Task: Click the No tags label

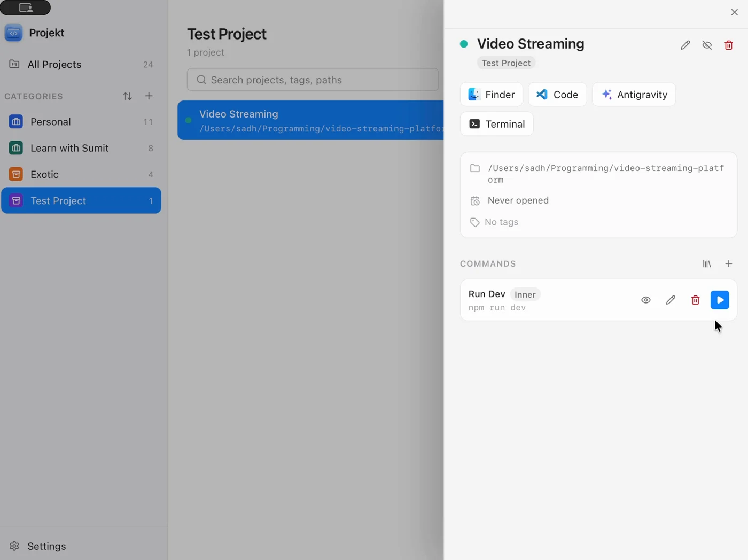Action: [x=501, y=222]
